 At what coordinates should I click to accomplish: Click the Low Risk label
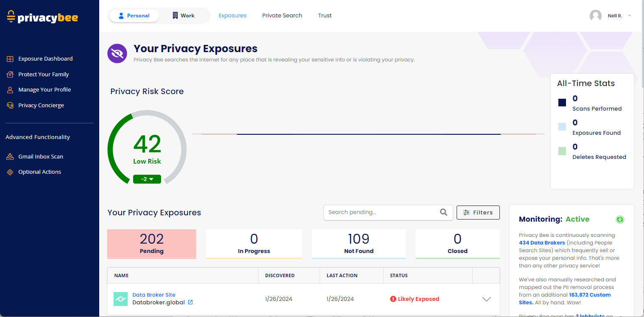click(x=147, y=161)
